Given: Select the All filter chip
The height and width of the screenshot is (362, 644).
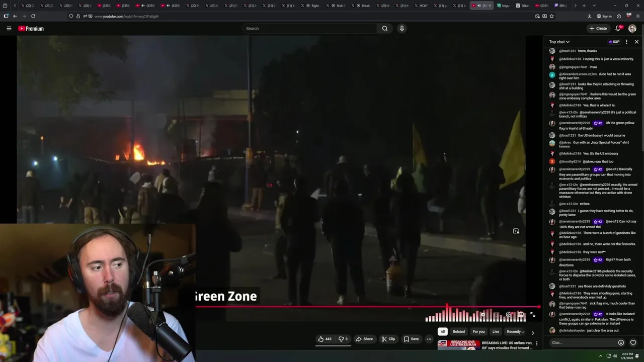Looking at the screenshot, I should click(442, 332).
